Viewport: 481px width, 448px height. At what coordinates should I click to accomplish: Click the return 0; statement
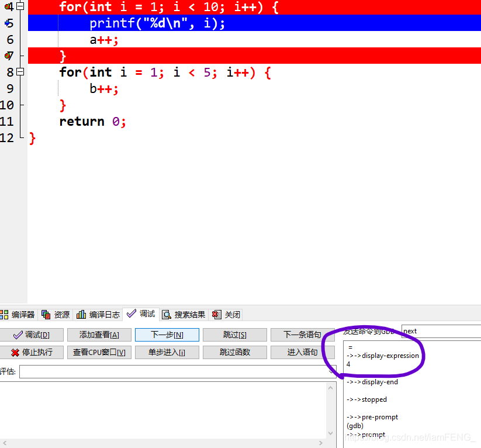coord(93,122)
